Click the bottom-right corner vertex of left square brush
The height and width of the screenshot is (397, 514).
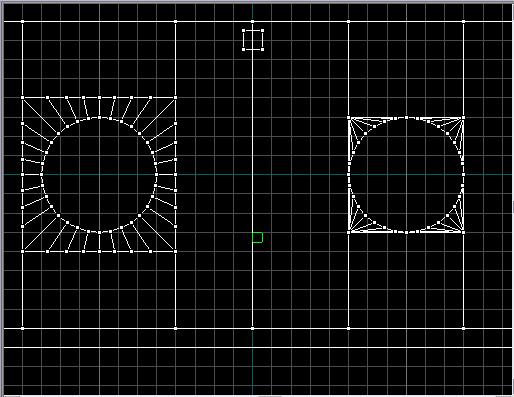(176, 252)
